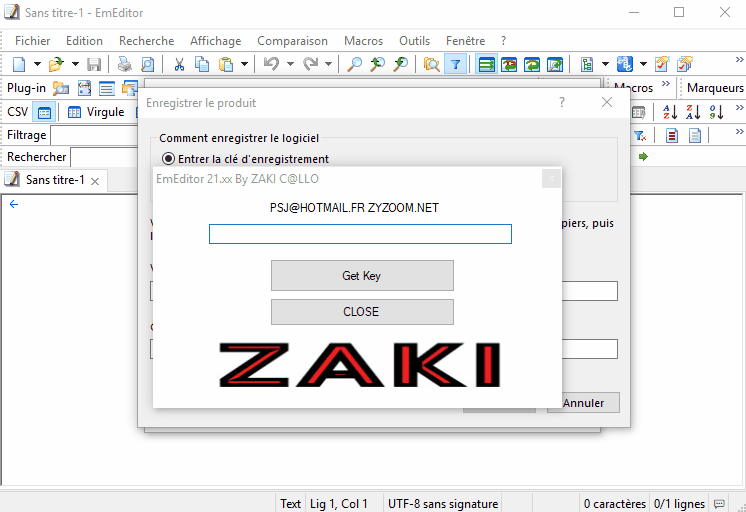Image resolution: width=746 pixels, height=512 pixels.
Task: Click the Print icon
Action: (x=125, y=64)
